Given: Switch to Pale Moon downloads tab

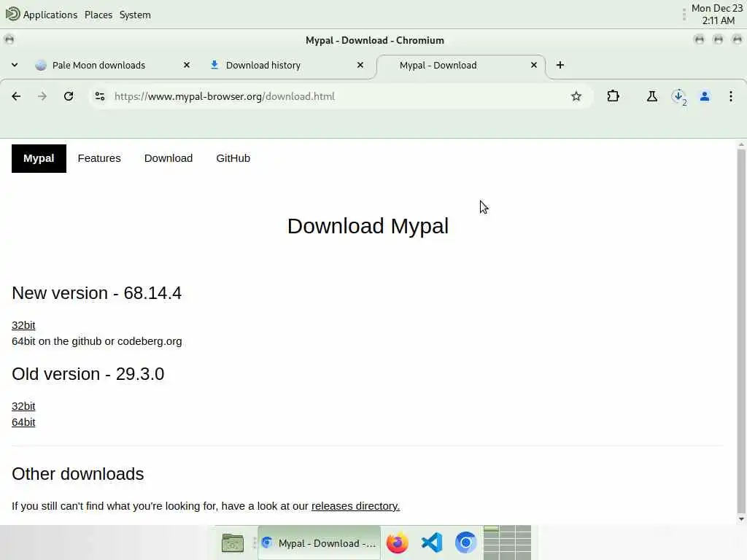Looking at the screenshot, I should pyautogui.click(x=98, y=65).
